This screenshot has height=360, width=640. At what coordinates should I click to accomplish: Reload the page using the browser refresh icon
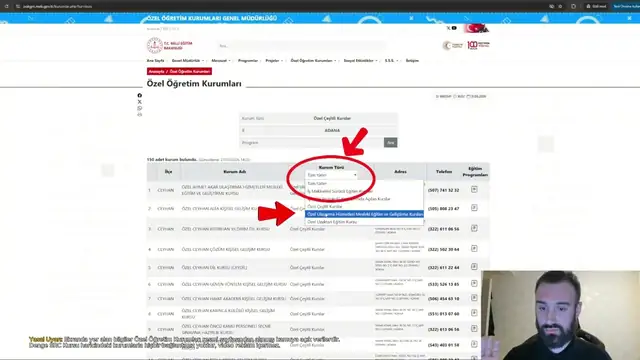(7, 6)
